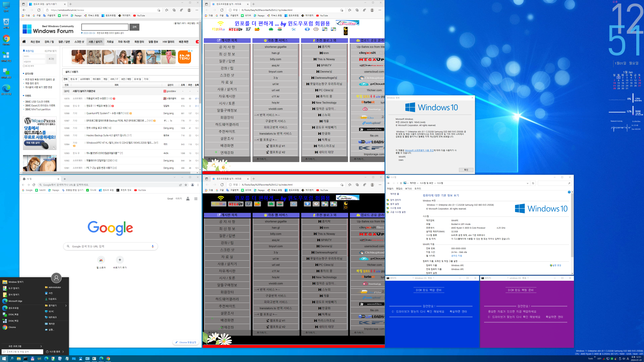Select 자료실 tab on Windows Forum
Screen dimensions: 644x362
[x=110, y=42]
